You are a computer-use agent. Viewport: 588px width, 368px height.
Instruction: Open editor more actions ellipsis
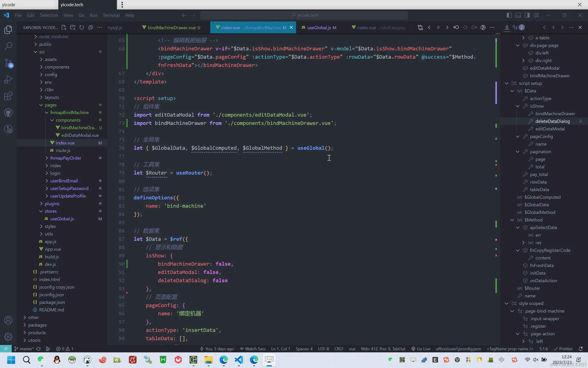point(492,28)
